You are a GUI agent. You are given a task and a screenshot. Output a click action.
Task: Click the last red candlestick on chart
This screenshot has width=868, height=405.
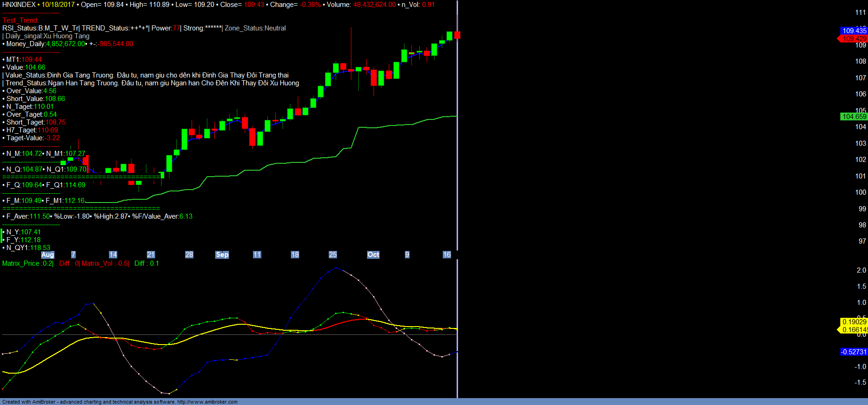(457, 35)
